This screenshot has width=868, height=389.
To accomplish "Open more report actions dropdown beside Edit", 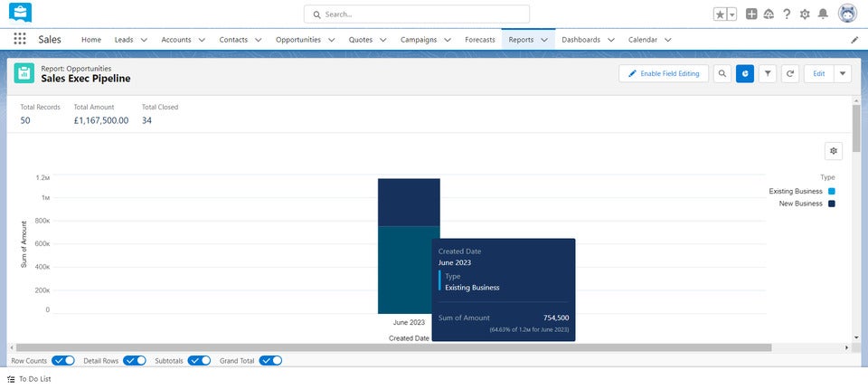I will click(x=843, y=73).
